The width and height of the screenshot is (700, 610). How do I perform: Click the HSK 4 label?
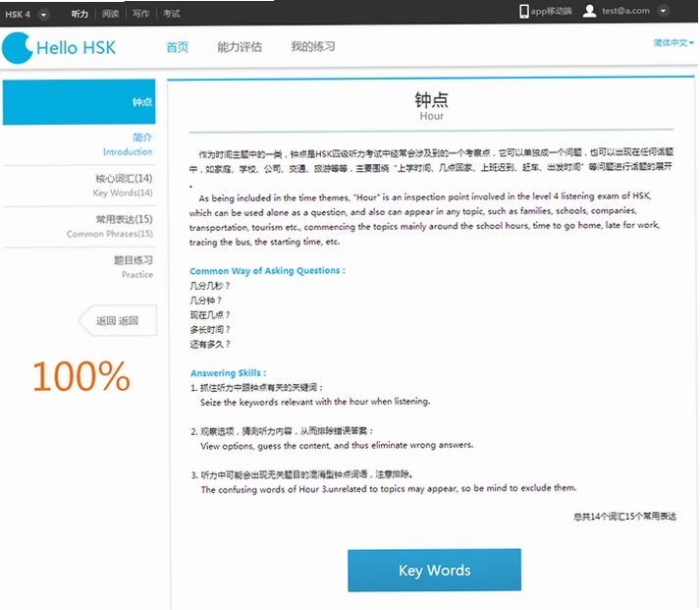click(18, 15)
